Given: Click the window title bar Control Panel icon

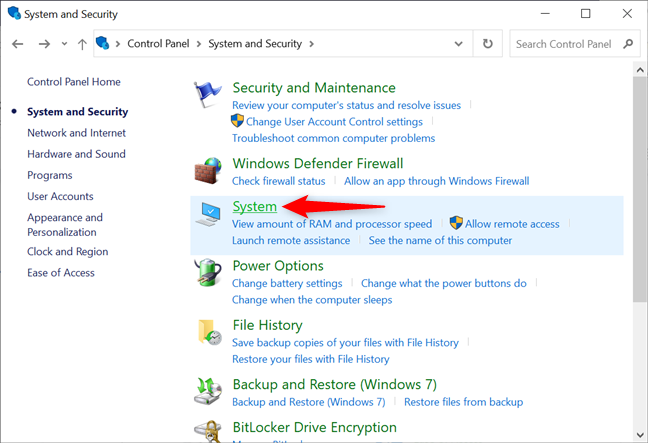Looking at the screenshot, I should tap(14, 13).
